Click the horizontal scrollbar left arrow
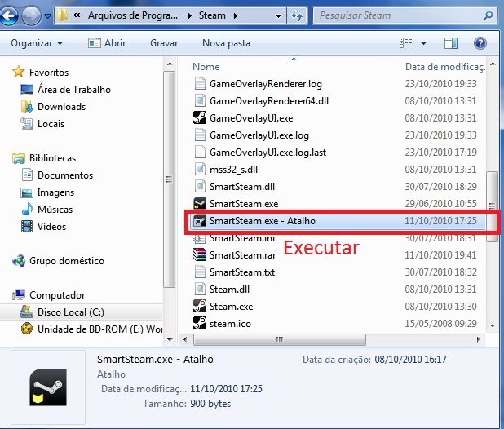 [x=185, y=339]
